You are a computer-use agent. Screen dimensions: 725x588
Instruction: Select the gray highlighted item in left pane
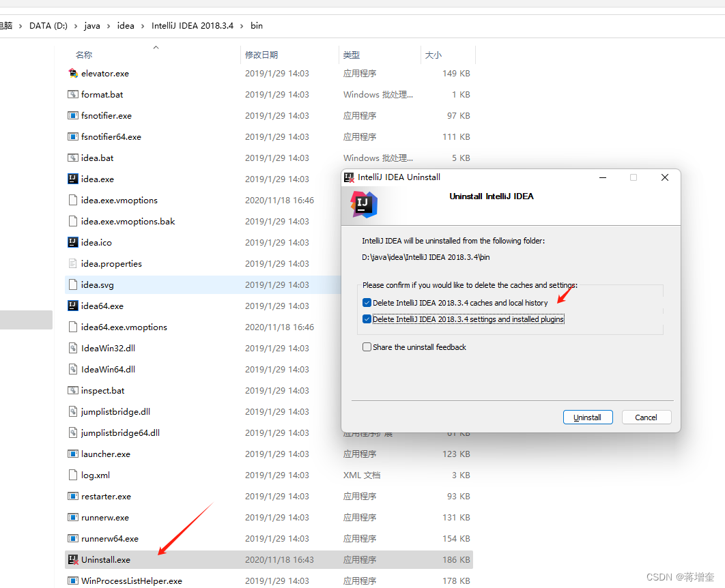tap(26, 320)
